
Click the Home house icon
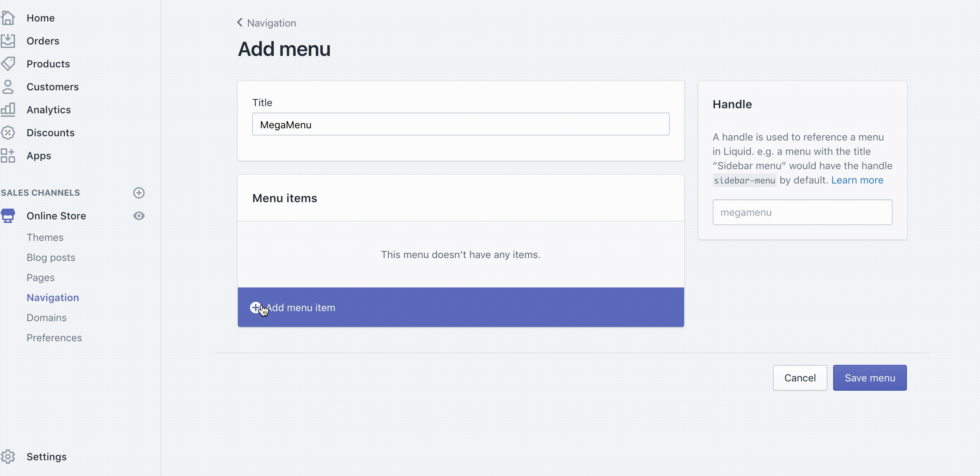tap(8, 18)
